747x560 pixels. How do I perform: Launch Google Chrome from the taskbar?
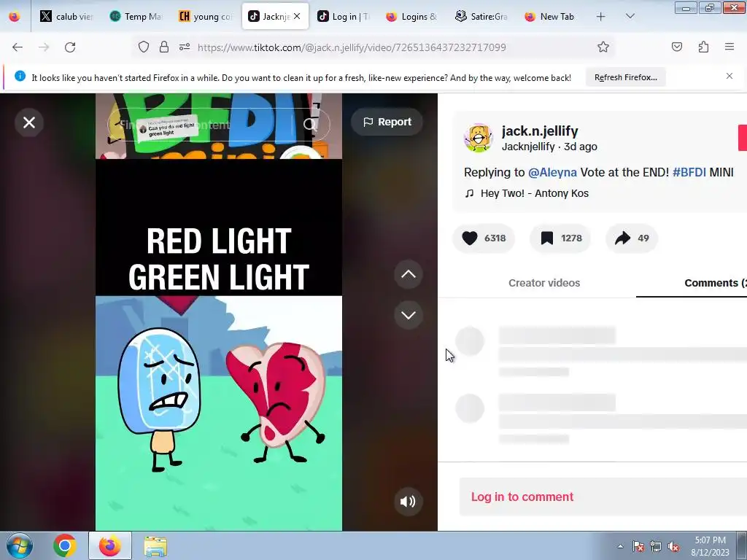(x=65, y=546)
